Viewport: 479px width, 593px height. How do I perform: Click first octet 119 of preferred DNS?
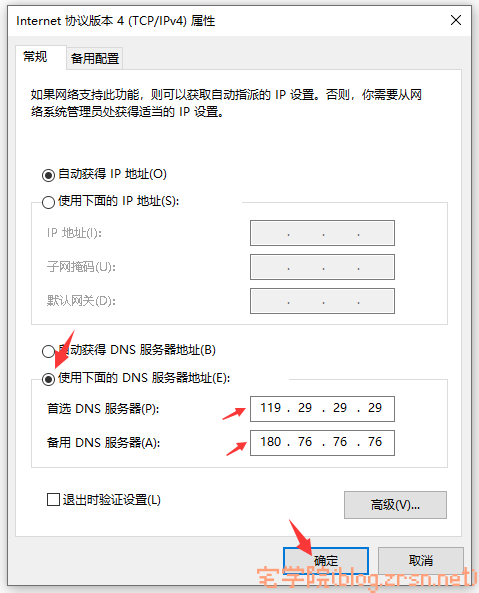[x=271, y=408]
